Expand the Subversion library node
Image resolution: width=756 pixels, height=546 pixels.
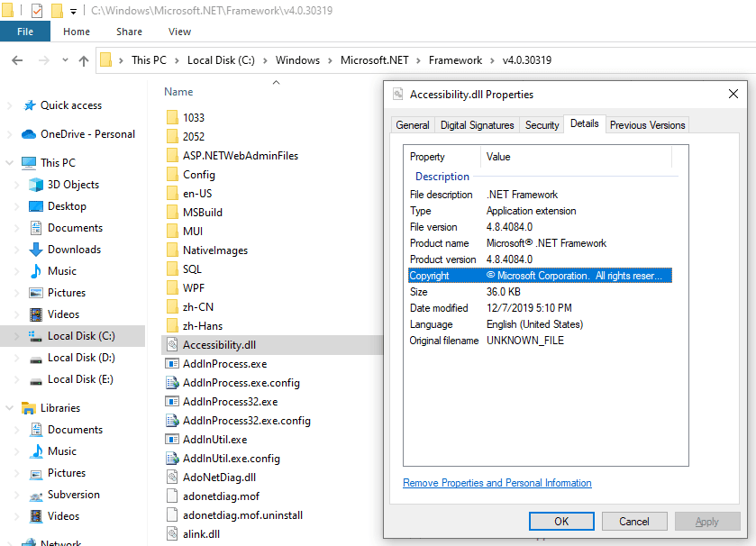(16, 495)
